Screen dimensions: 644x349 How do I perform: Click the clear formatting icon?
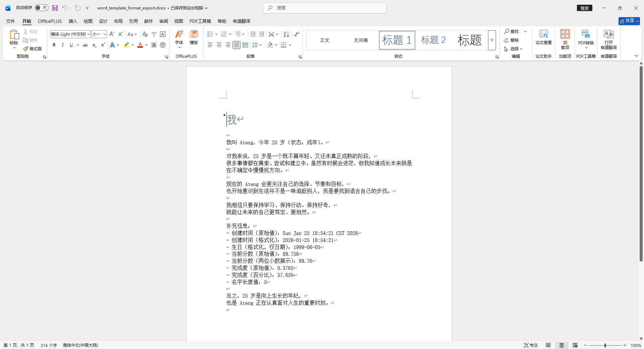pyautogui.click(x=145, y=34)
